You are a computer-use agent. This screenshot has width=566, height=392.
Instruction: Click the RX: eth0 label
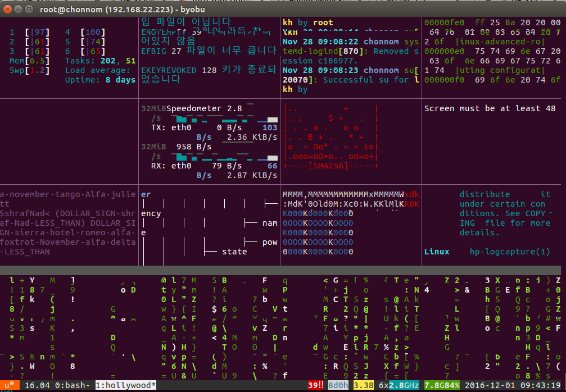(x=171, y=166)
